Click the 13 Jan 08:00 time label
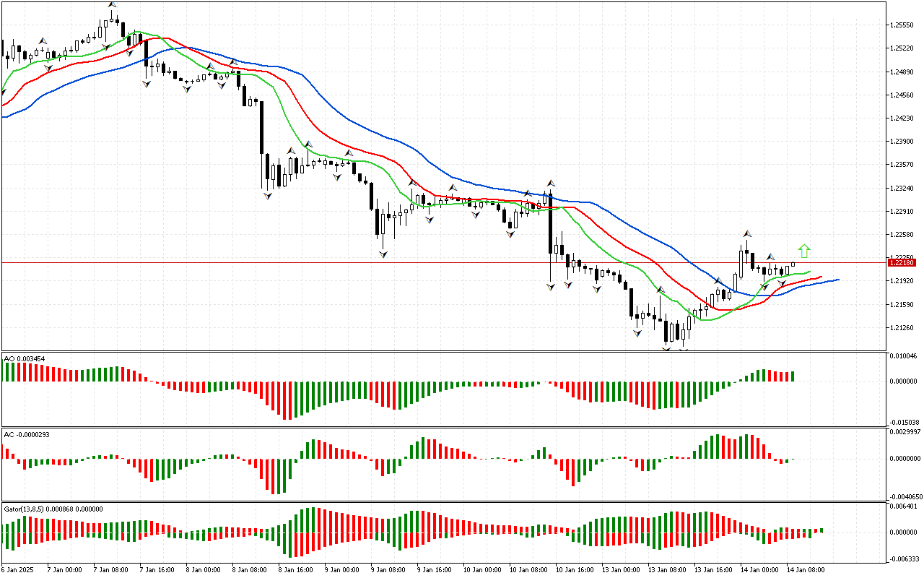Viewport: 924px width, 578px height. tap(666, 569)
